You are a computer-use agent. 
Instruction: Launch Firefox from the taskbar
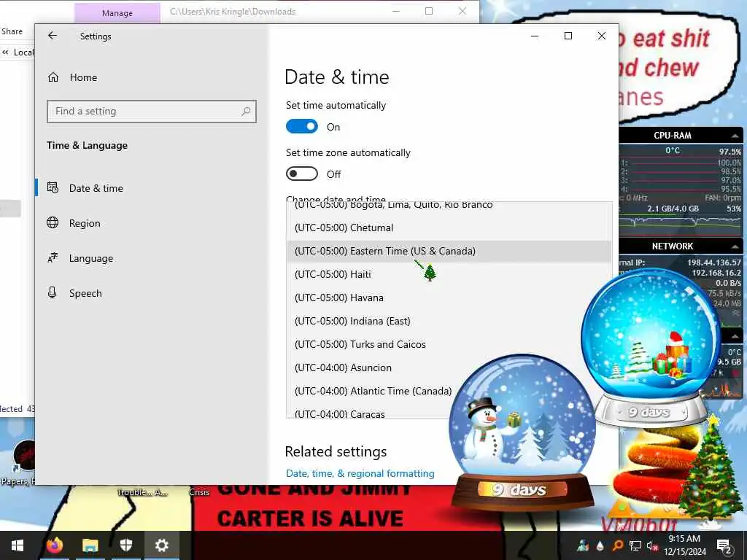[55, 545]
